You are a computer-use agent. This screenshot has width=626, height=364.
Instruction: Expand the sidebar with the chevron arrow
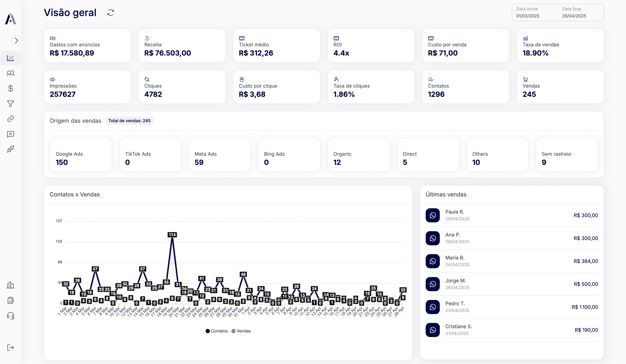click(16, 41)
